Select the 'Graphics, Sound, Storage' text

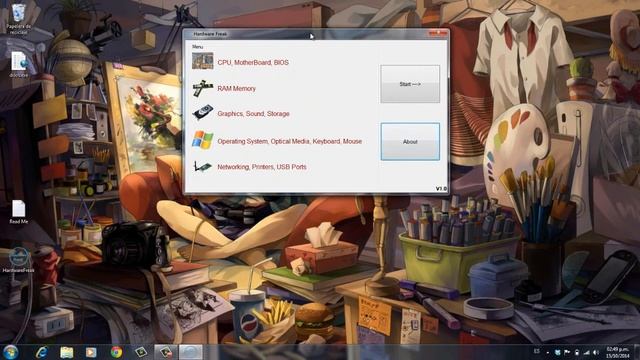[x=253, y=113]
